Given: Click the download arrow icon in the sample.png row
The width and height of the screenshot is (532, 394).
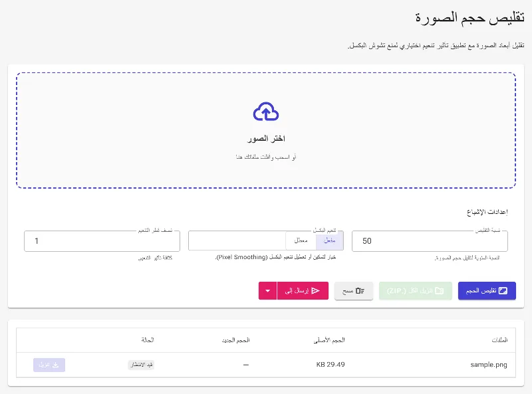Looking at the screenshot, I should point(56,365).
